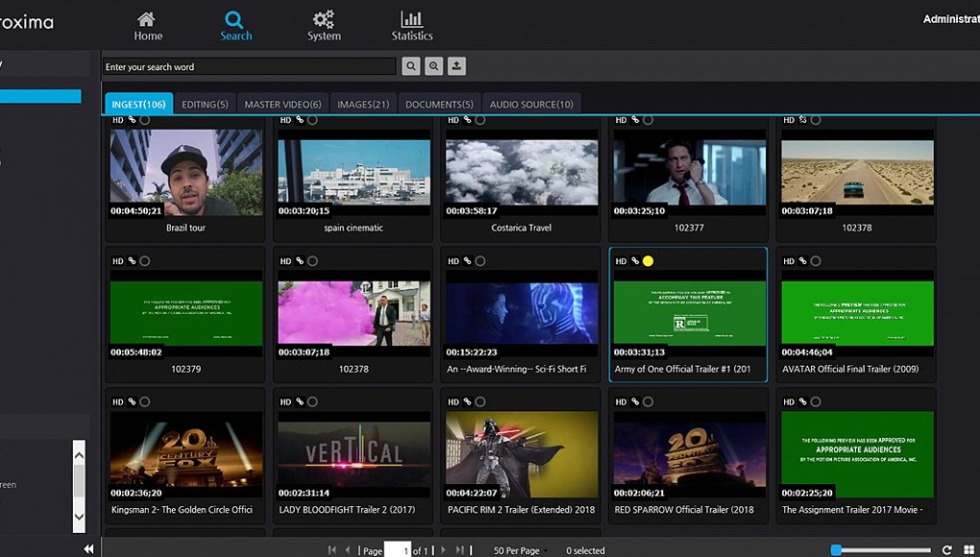This screenshot has height=557, width=980.
Task: Select PACIFIC RIM 2 Trailer's selection circle
Action: [x=480, y=401]
